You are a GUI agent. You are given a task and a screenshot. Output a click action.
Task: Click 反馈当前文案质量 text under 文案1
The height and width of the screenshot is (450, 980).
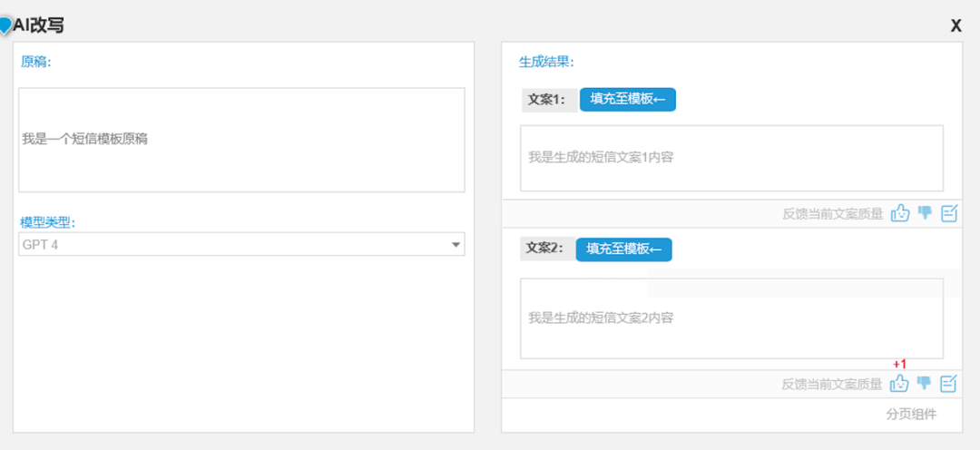coord(832,214)
